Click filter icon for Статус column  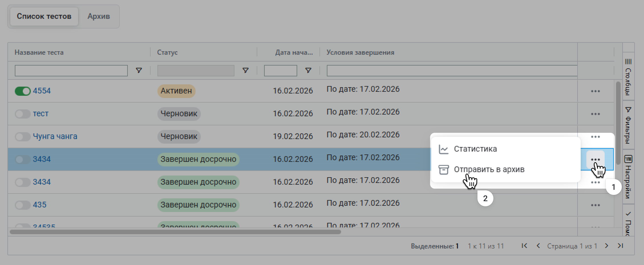click(x=245, y=70)
